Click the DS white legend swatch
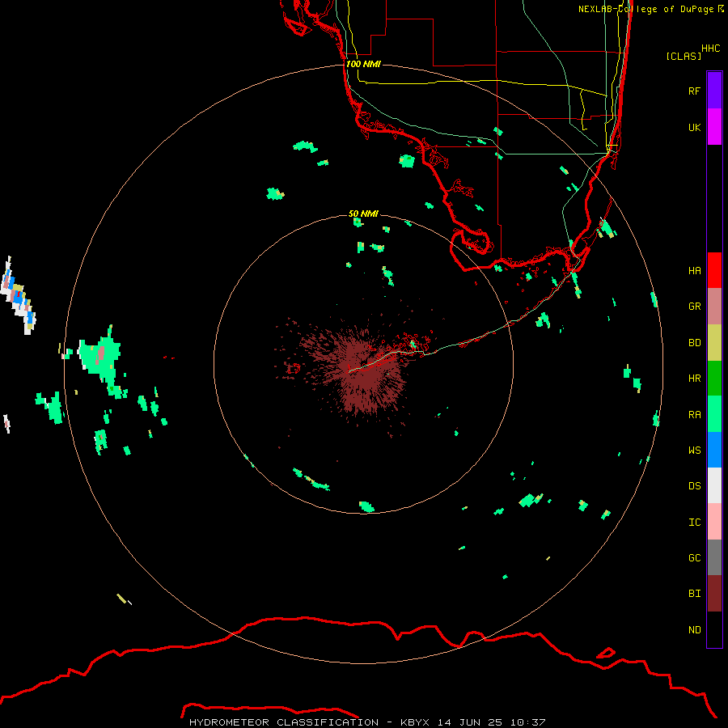The height and width of the screenshot is (728, 728). point(714,485)
